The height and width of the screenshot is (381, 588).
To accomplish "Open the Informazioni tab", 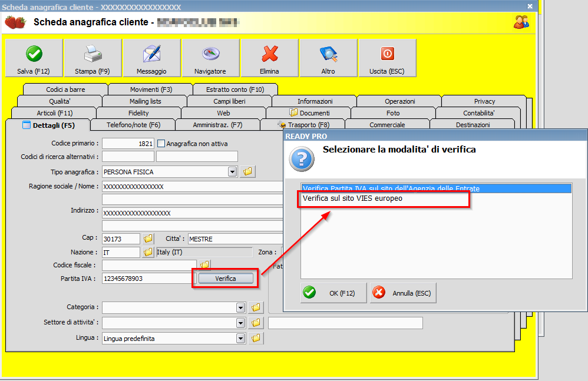I will pos(315,101).
